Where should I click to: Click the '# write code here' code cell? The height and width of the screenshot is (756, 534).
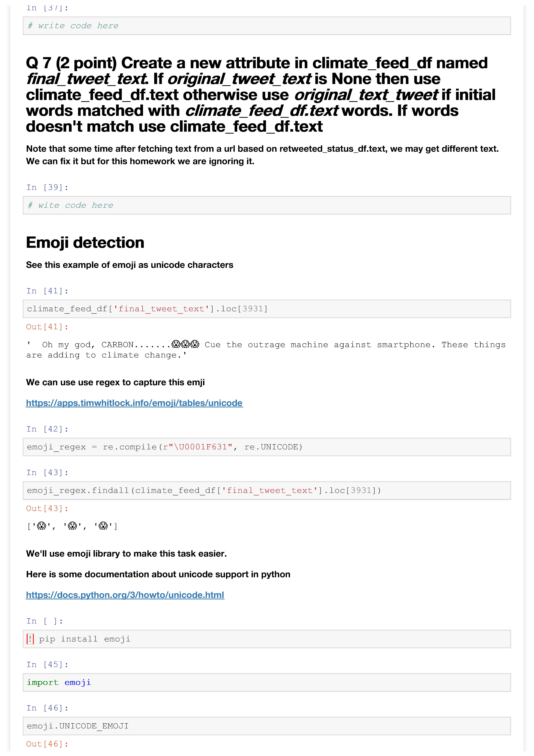point(267,26)
